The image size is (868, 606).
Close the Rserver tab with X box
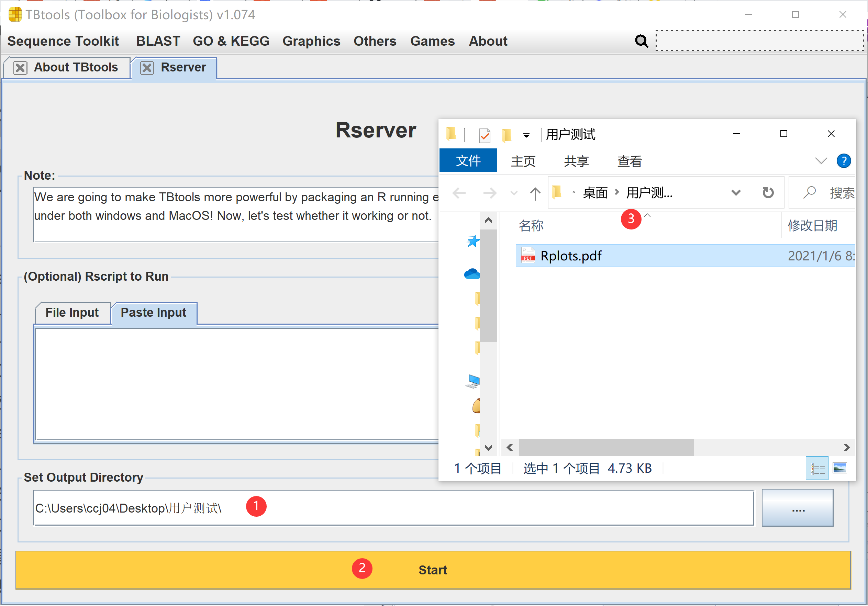pos(147,68)
